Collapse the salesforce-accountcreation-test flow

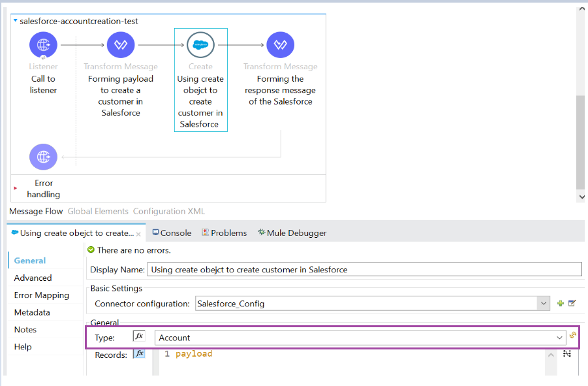(x=16, y=21)
